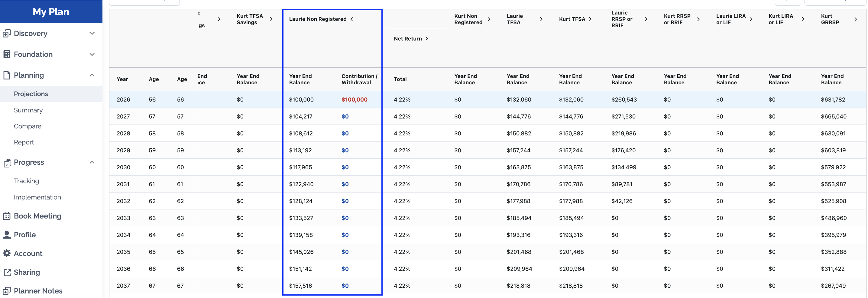The image size is (868, 298).
Task: Click the Sharing export icon
Action: click(6, 272)
